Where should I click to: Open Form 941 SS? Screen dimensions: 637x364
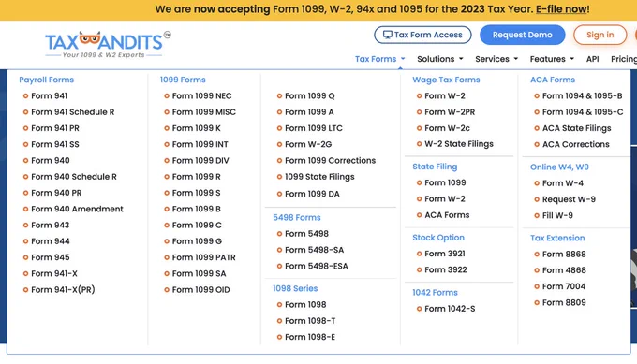[55, 144]
